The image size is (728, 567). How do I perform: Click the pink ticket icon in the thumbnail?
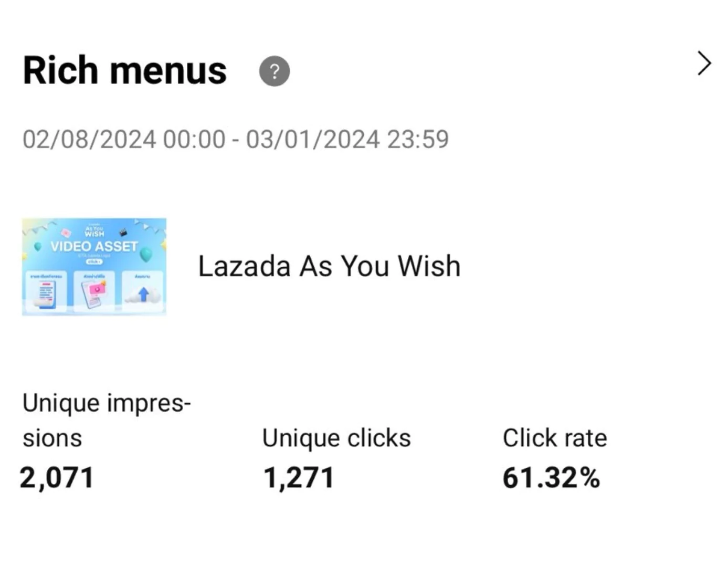tap(66, 233)
